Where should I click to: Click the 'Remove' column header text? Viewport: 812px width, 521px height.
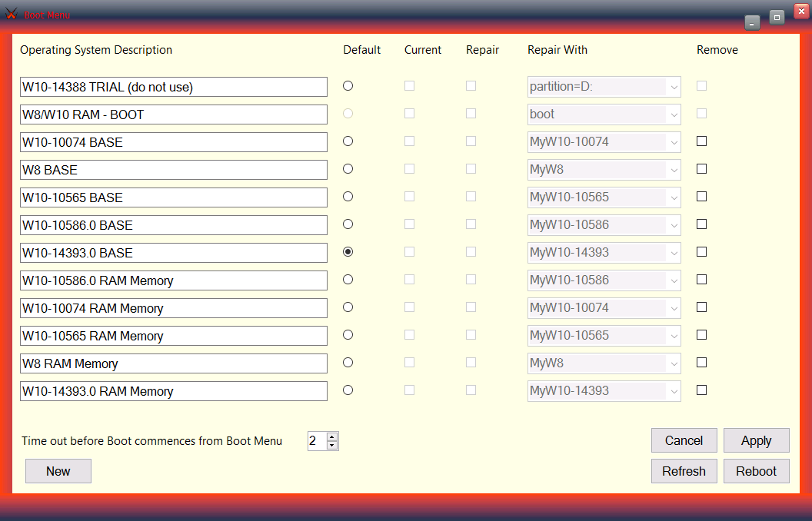tap(717, 50)
